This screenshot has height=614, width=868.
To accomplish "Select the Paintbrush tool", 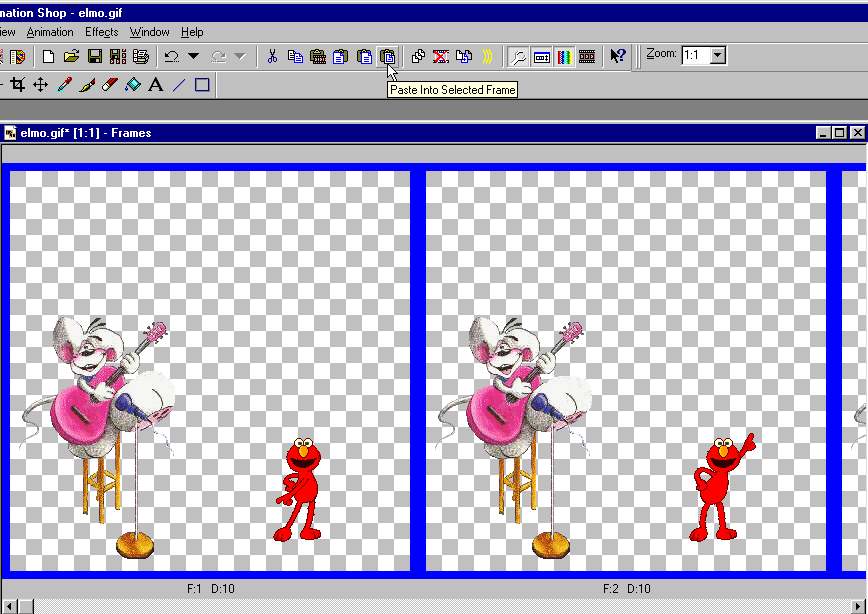I will point(87,85).
